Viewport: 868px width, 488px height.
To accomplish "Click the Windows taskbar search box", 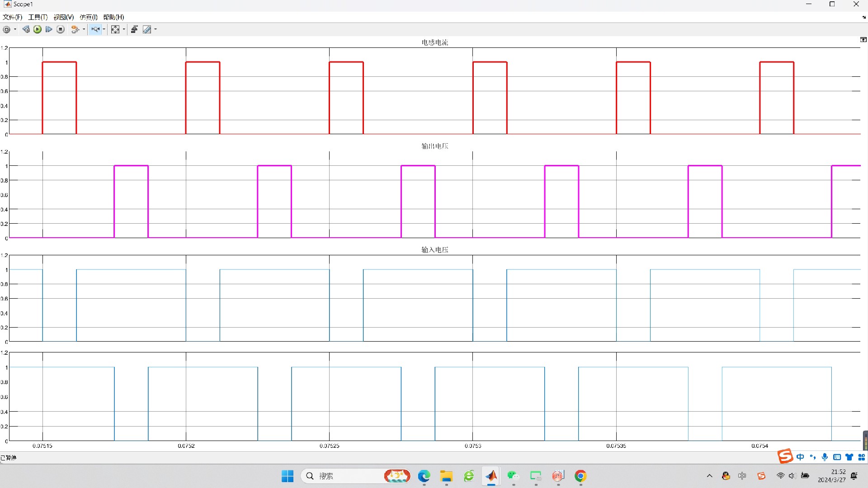I will (344, 476).
